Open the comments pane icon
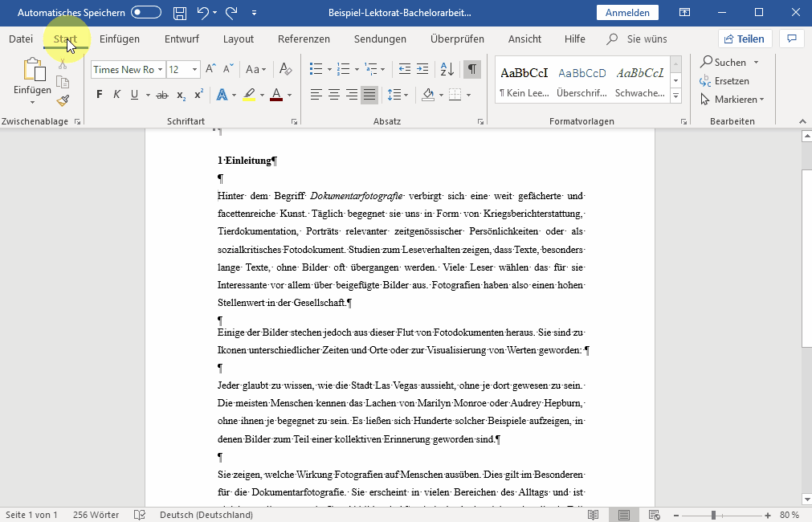The height and width of the screenshot is (522, 812). point(792,39)
